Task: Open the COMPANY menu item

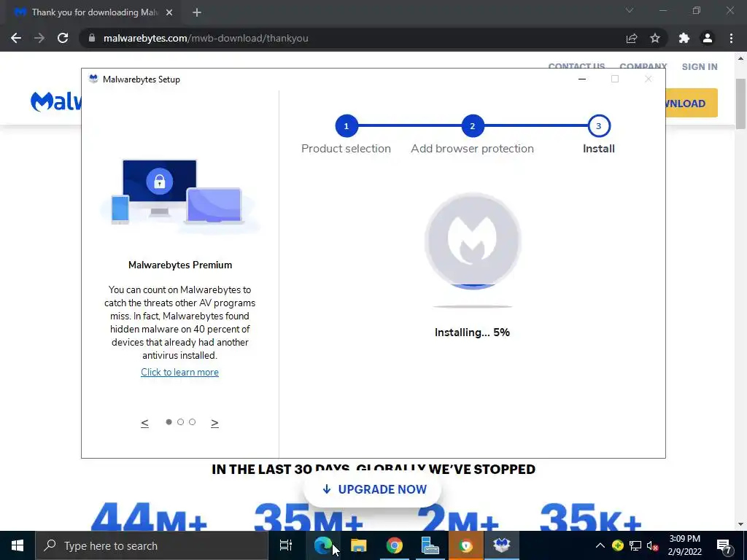Action: pos(643,66)
